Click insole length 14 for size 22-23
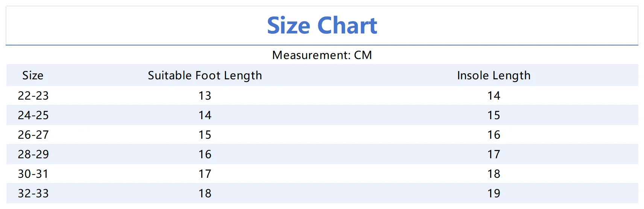The width and height of the screenshot is (644, 209). [x=494, y=95]
